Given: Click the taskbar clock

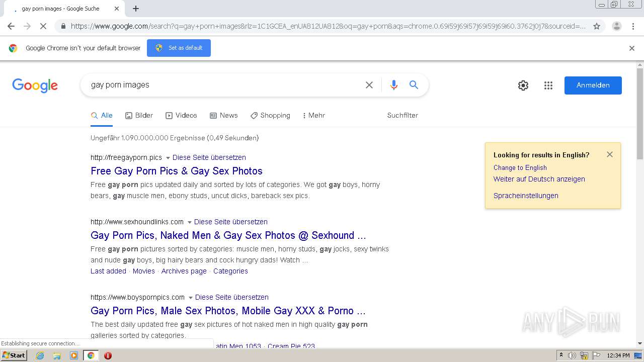Looking at the screenshot, I should pyautogui.click(x=618, y=355).
